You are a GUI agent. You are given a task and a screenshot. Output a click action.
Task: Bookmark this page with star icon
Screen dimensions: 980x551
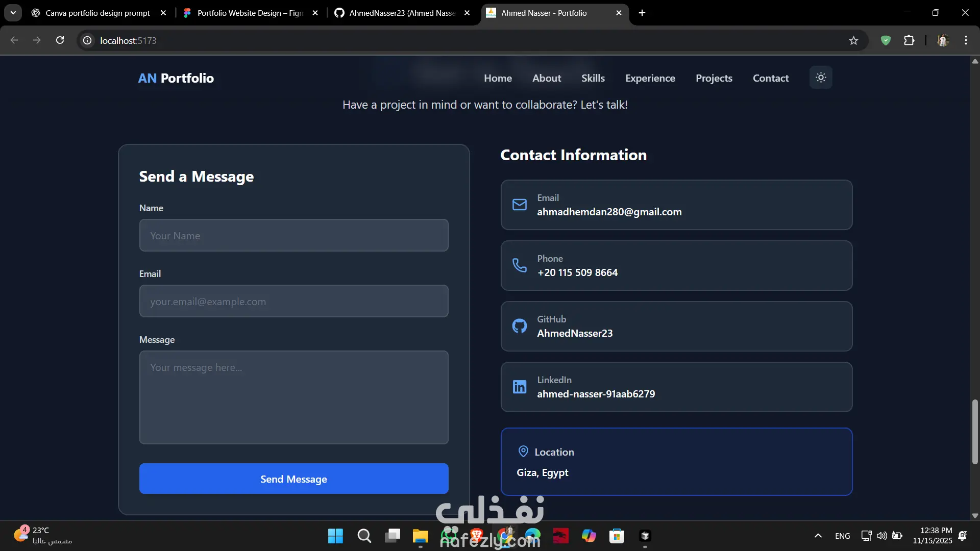click(853, 40)
